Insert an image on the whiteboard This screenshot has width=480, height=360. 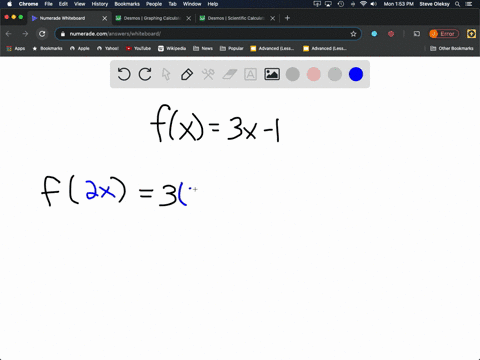click(272, 74)
